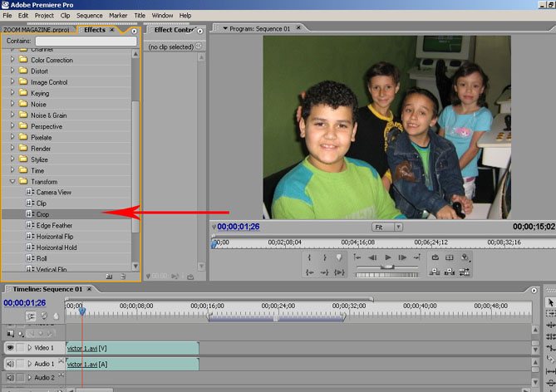Viewport: 556px width, 392px height.
Task: Click the Snap icon in Timeline
Action: point(32,316)
